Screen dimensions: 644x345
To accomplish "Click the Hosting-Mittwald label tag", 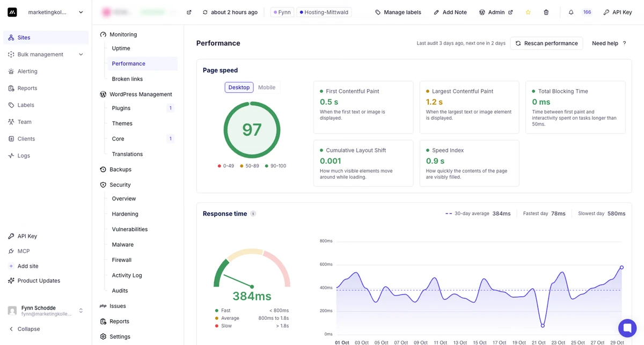I will [324, 12].
